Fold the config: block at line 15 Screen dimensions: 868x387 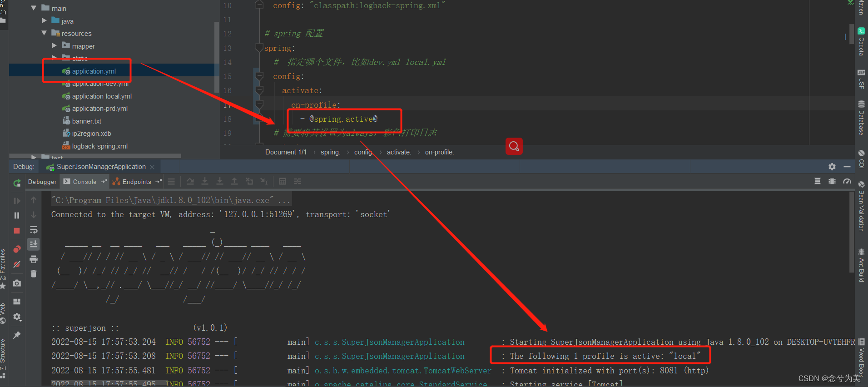[259, 76]
